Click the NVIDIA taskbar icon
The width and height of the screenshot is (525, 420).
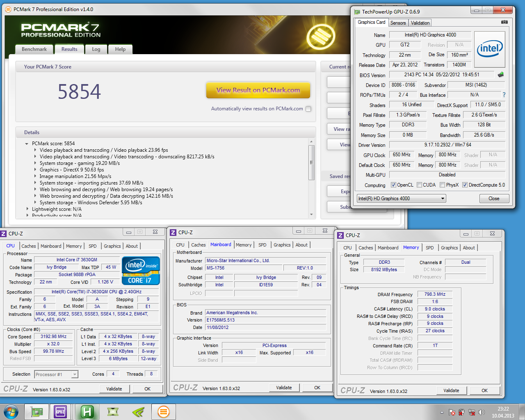coord(138,412)
